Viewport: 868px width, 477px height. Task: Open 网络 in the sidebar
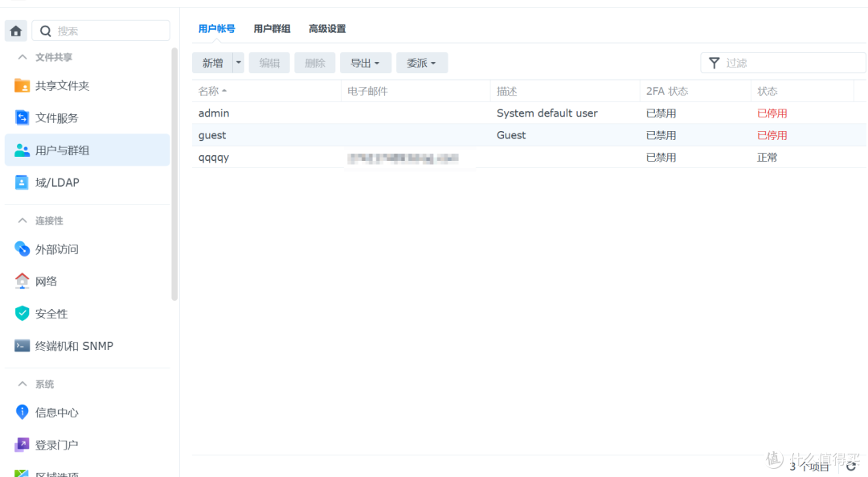click(88, 281)
